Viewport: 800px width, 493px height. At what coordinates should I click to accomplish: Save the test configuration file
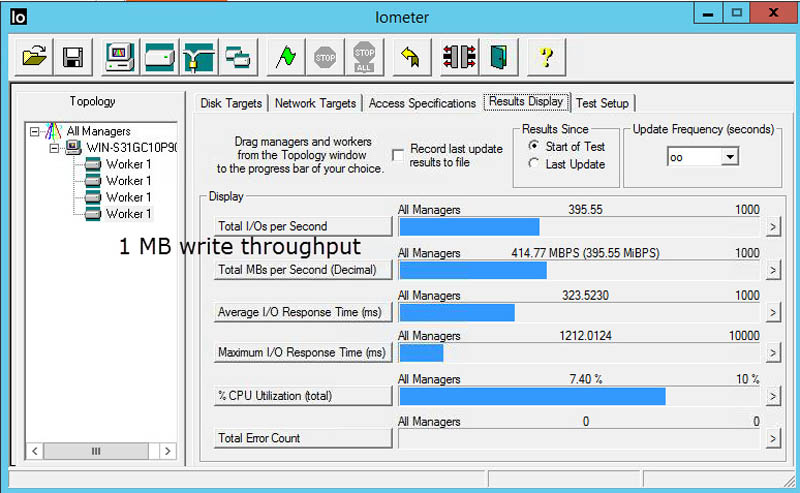[x=73, y=57]
